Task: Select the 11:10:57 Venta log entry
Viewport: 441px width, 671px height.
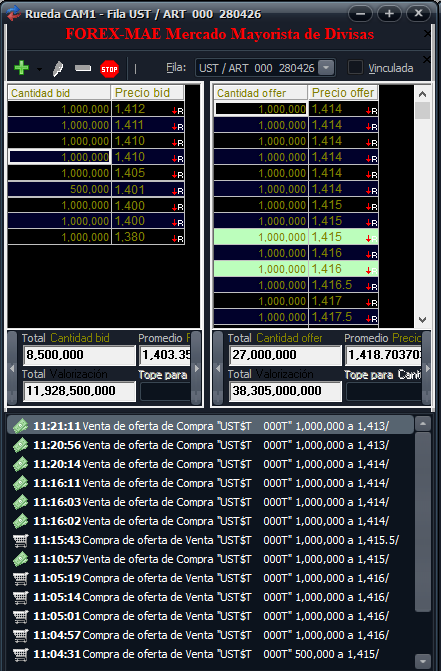Action: 210,559
